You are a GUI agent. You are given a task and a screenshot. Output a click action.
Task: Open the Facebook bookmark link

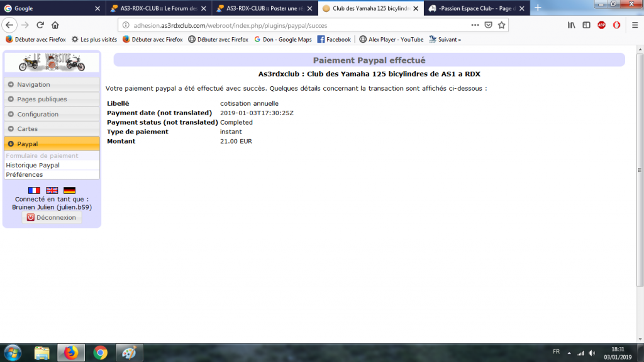pos(334,39)
